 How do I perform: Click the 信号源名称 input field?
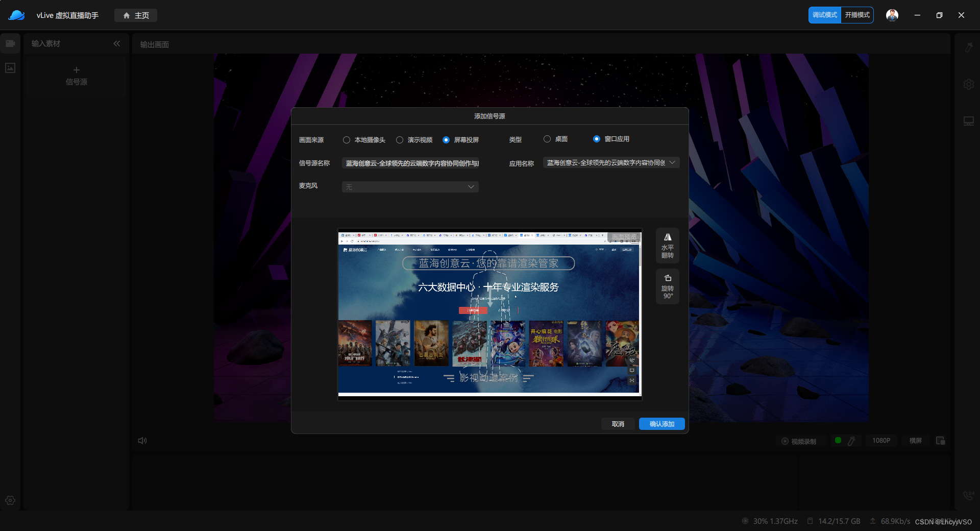coord(410,163)
